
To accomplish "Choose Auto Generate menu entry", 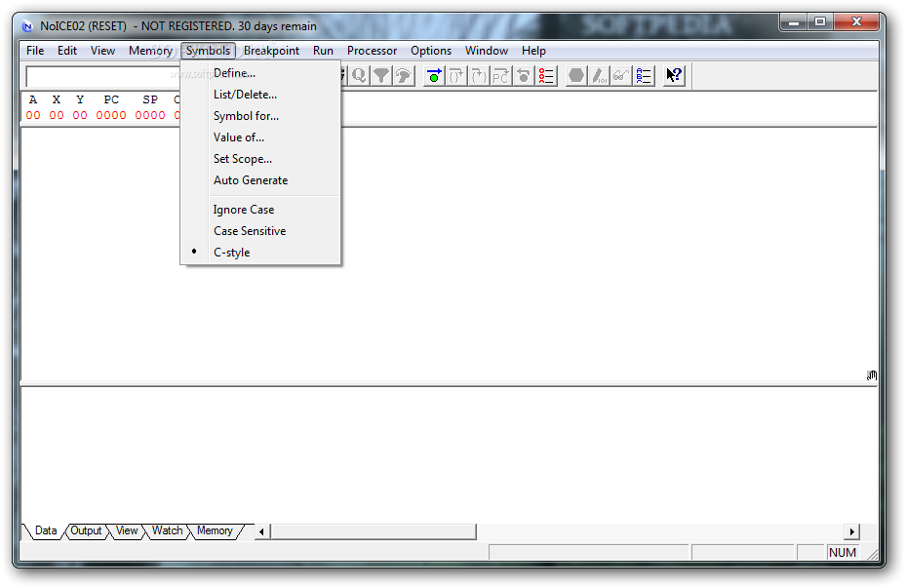I will (x=260, y=179).
